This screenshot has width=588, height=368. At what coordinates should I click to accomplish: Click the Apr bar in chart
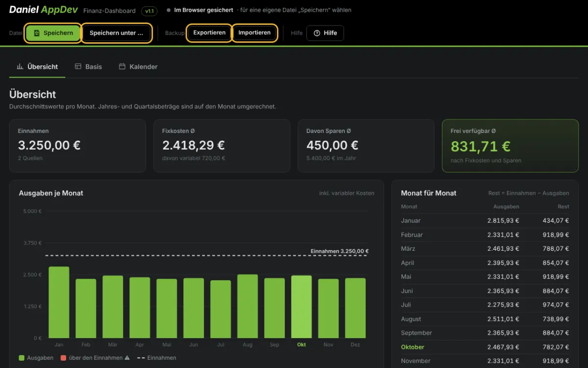140,308
